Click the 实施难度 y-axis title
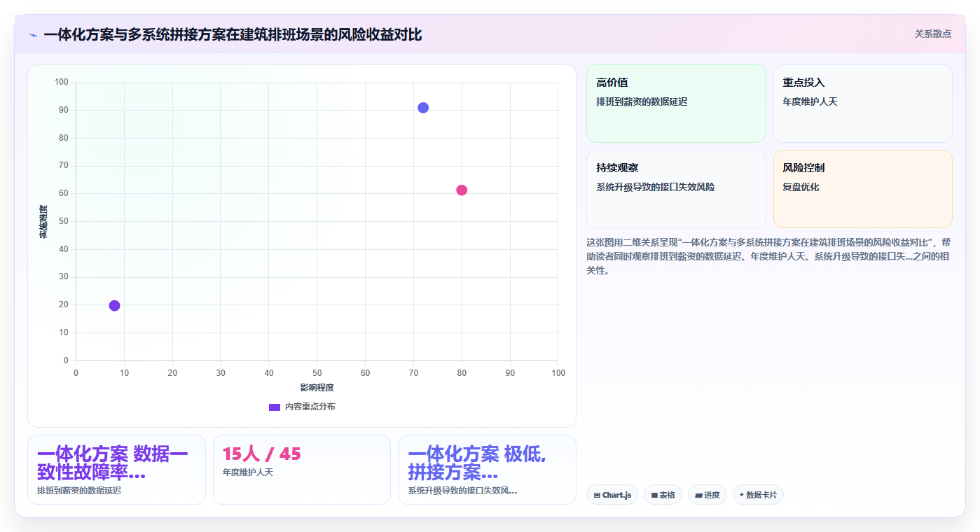Image resolution: width=980 pixels, height=532 pixels. click(x=43, y=221)
